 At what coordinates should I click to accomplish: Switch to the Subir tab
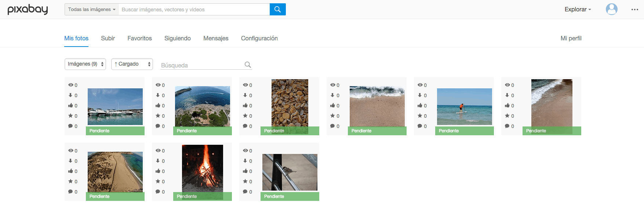click(x=108, y=38)
